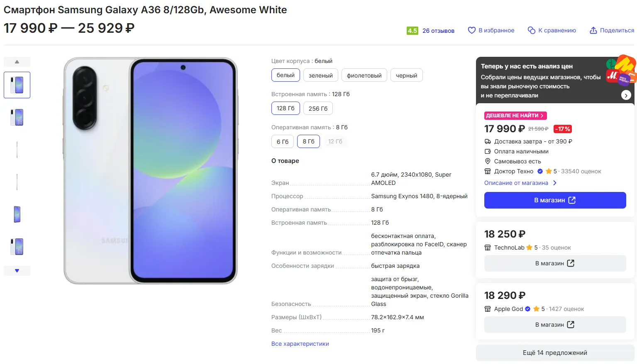Go to TechnoLab shop via В магазин

[555, 263]
